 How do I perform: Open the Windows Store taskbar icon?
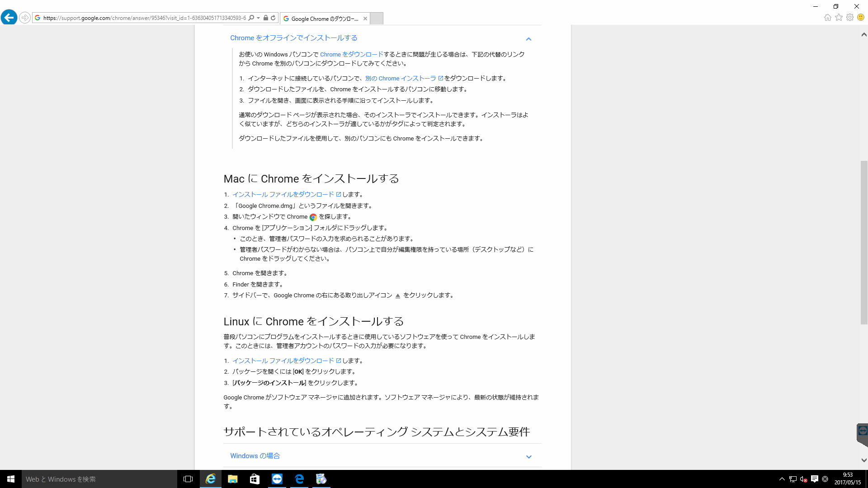point(255,479)
